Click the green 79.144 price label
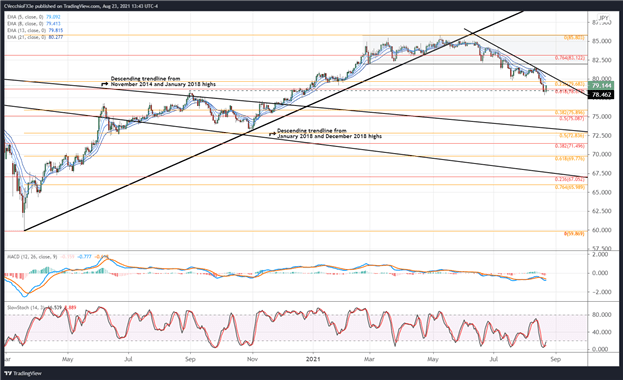Image resolution: width=623 pixels, height=380 pixels. [601, 85]
